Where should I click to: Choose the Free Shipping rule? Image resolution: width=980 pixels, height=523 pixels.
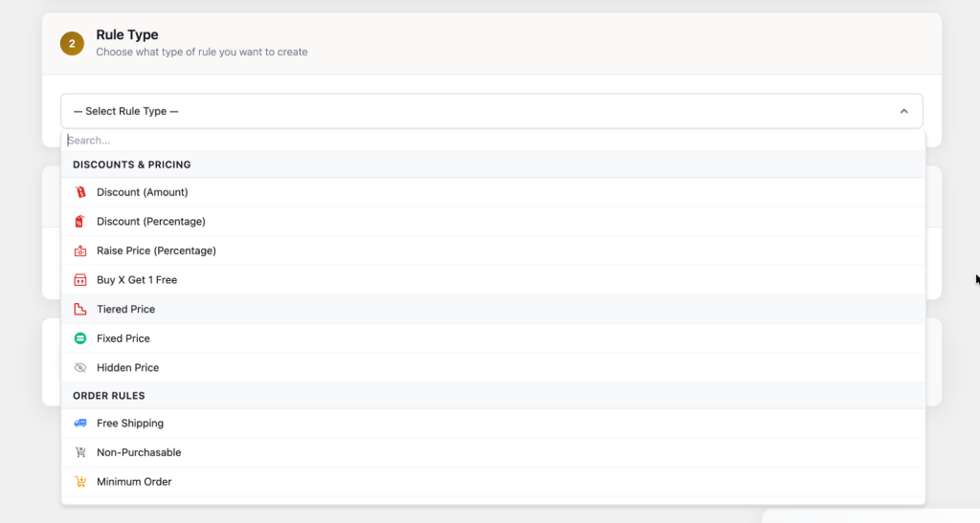coord(493,424)
